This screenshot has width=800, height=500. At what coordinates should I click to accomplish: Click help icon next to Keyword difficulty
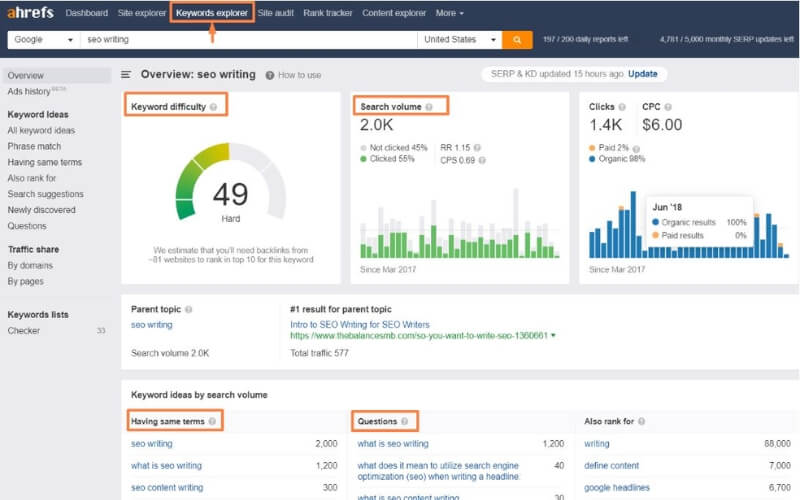(214, 106)
